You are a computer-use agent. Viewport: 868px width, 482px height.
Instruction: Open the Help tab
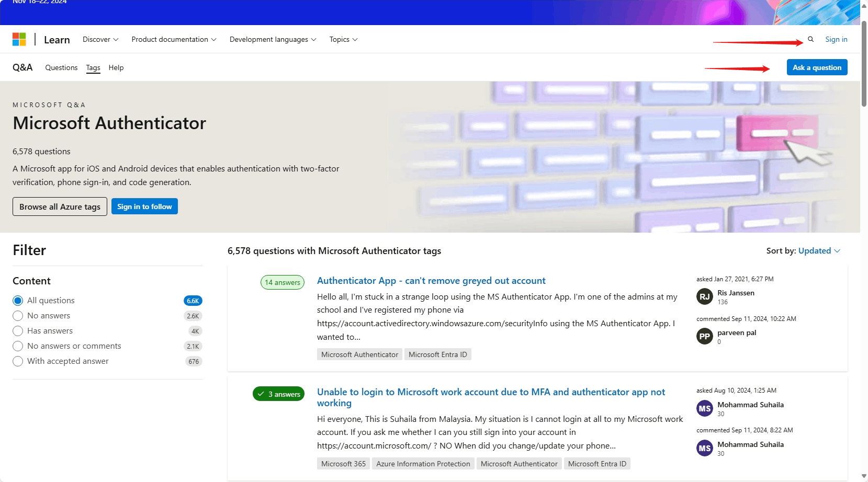[x=116, y=67]
